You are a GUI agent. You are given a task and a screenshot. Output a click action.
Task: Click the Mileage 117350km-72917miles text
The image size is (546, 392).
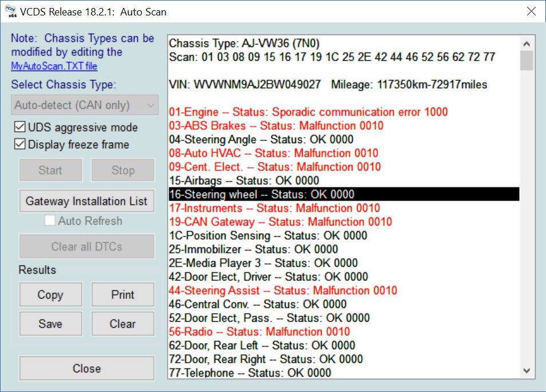pos(409,84)
